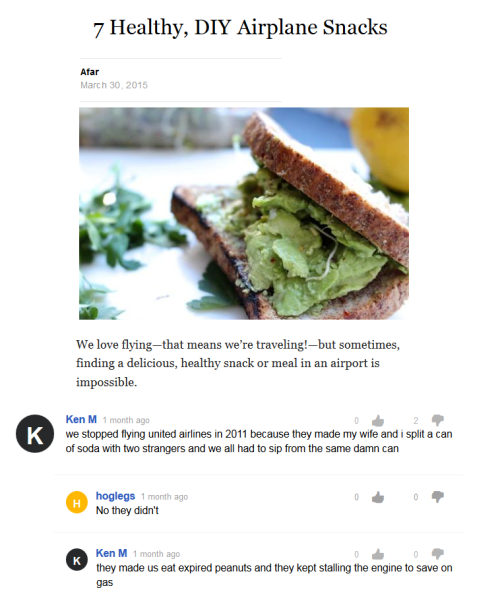Click Ken M's small K avatar in reply
Image resolution: width=500 pixels, height=609 pixels.
(77, 560)
